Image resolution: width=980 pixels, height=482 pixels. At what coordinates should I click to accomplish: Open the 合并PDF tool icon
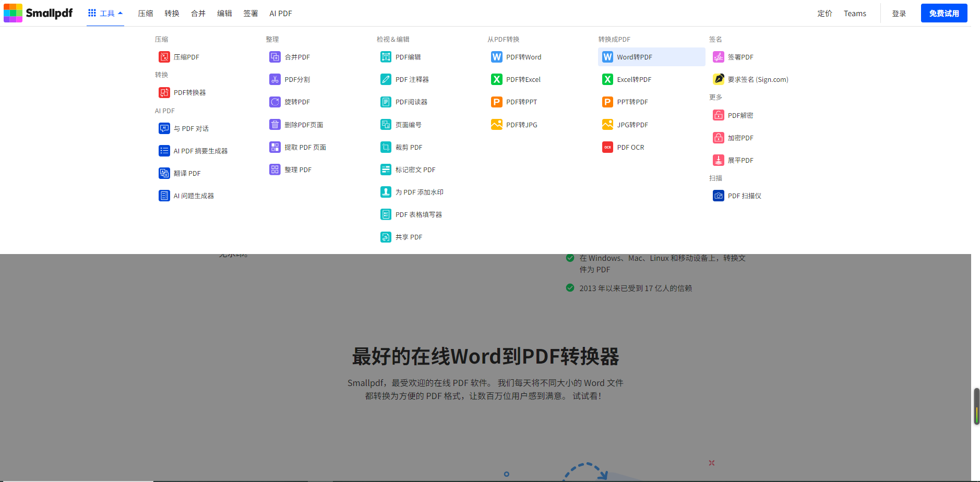click(275, 57)
